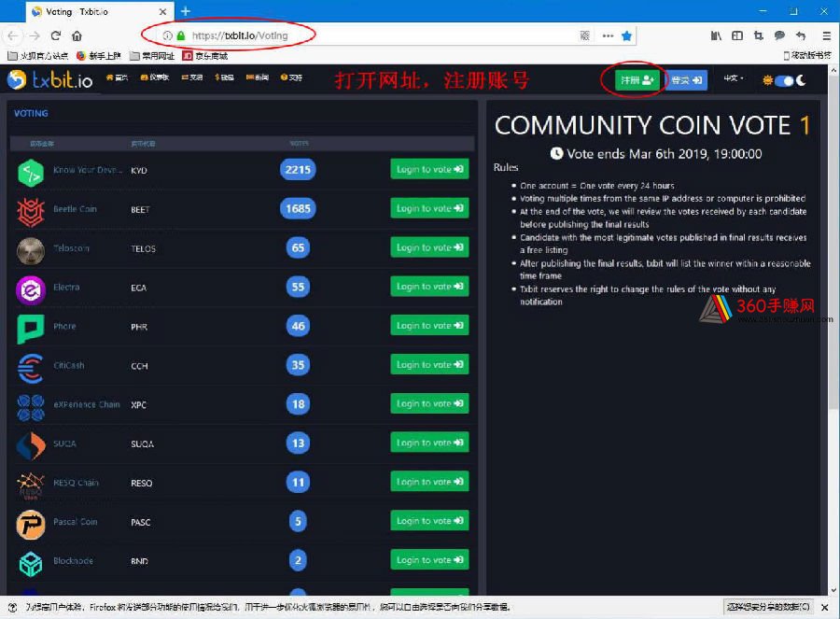The width and height of the screenshot is (840, 619).
Task: Click Login to vote for CCH
Action: point(429,365)
